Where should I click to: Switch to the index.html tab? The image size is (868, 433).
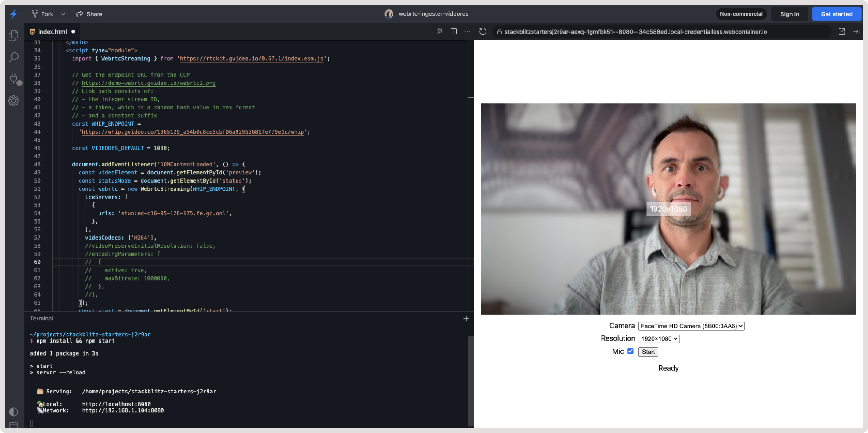point(52,31)
